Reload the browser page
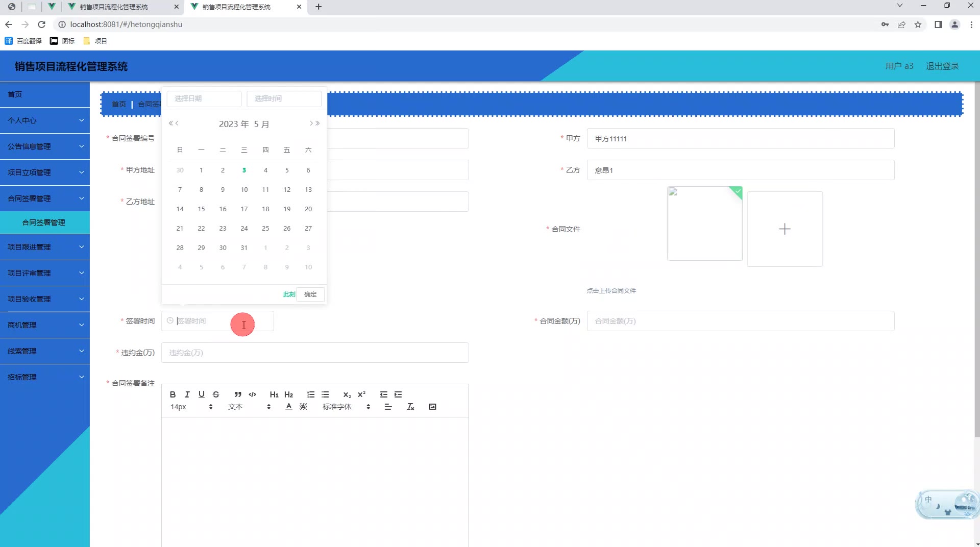This screenshot has height=547, width=980. 42,24
